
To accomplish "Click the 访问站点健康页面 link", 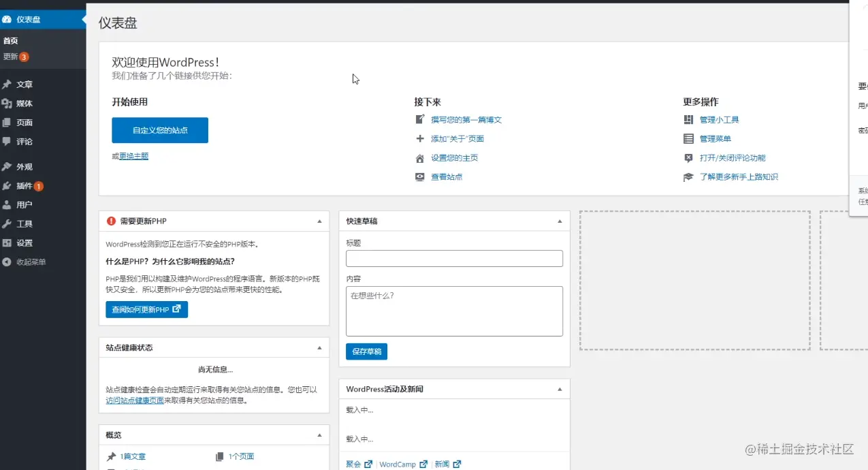I will pyautogui.click(x=135, y=401).
